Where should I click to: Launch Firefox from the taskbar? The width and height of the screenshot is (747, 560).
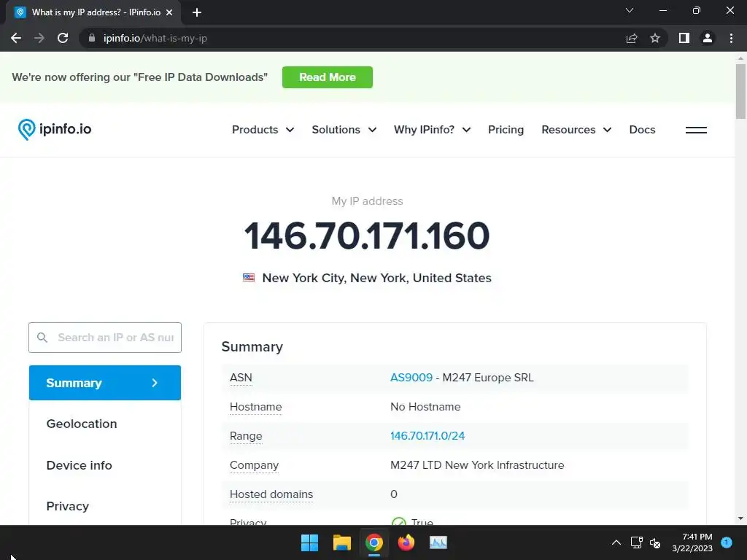click(406, 542)
